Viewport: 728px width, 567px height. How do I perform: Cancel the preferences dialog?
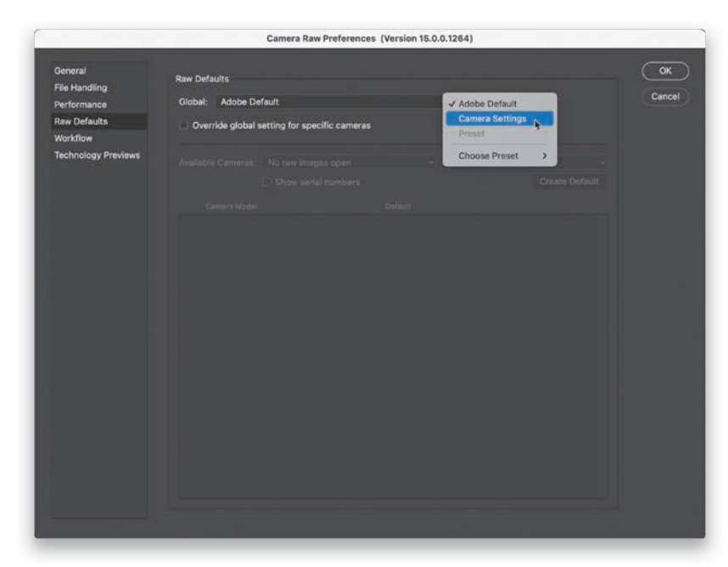click(665, 97)
